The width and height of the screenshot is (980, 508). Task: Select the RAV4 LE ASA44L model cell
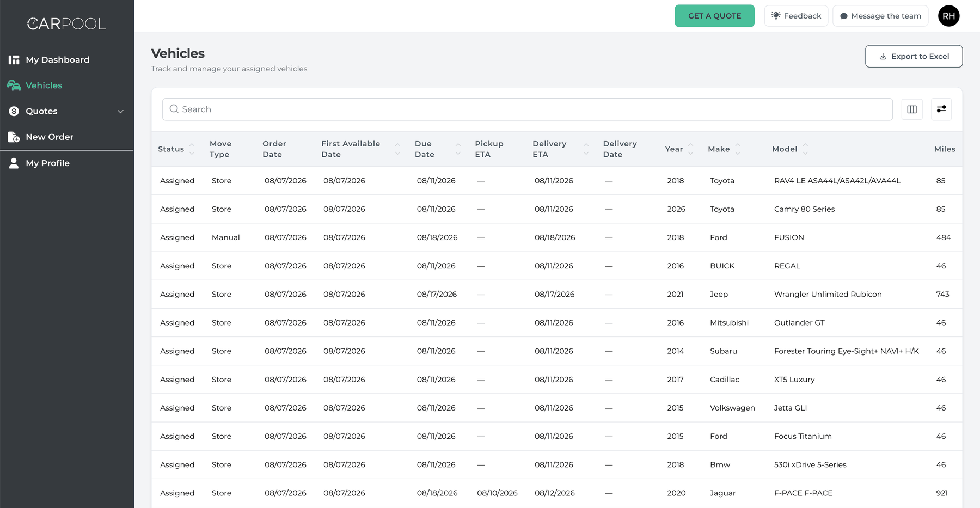[837, 181]
